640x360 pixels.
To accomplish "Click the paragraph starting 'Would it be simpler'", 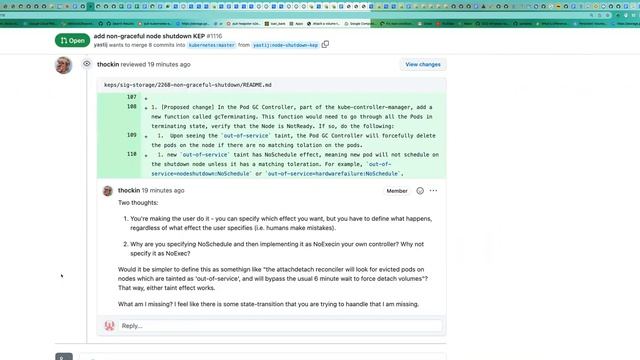I will click(x=273, y=279).
